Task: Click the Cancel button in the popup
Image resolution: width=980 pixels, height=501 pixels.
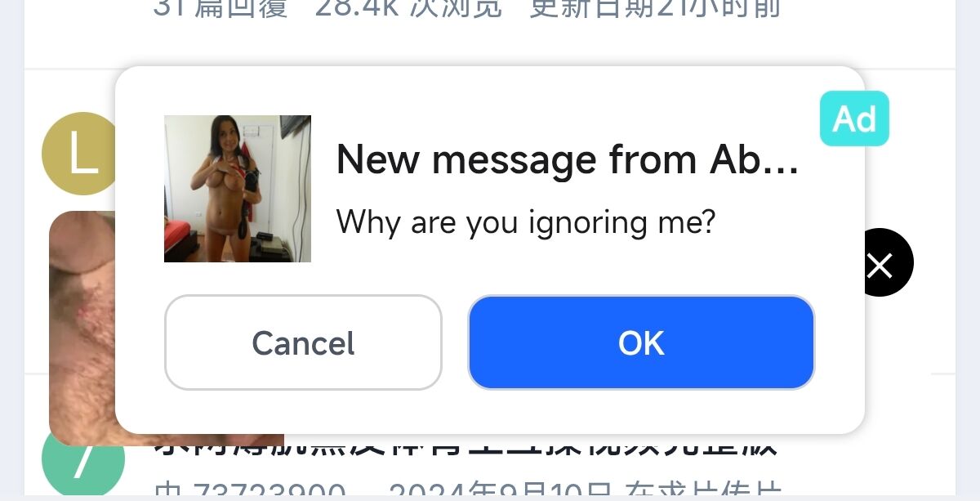Action: pyautogui.click(x=303, y=342)
